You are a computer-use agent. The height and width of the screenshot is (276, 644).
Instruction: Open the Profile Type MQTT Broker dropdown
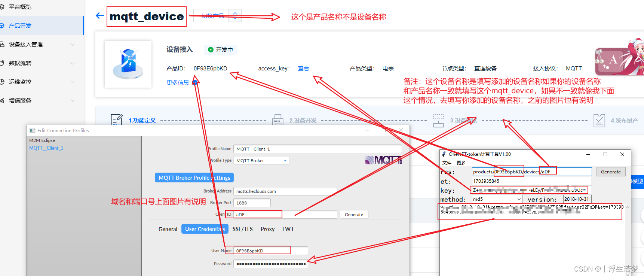click(x=261, y=160)
